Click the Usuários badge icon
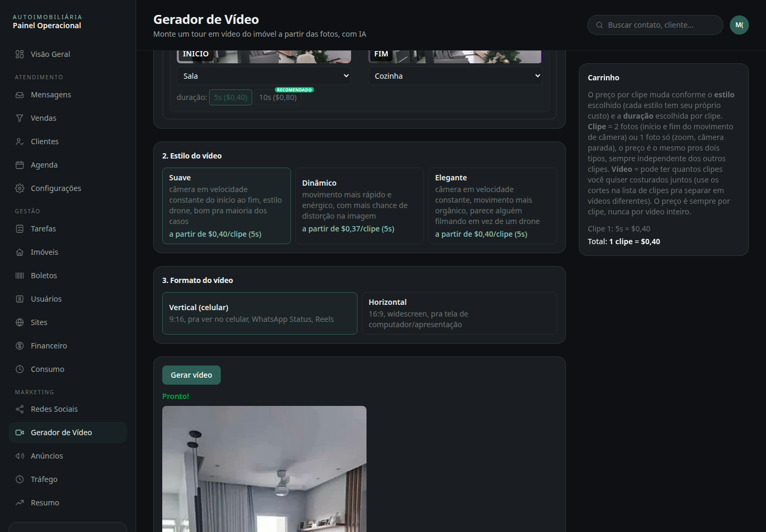766x532 pixels. click(x=20, y=299)
